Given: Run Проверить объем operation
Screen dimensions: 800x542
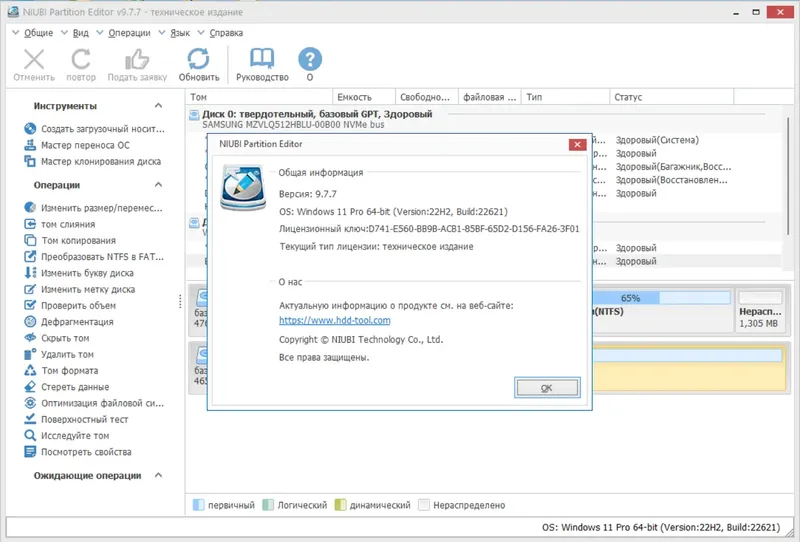Looking at the screenshot, I should point(70,305).
